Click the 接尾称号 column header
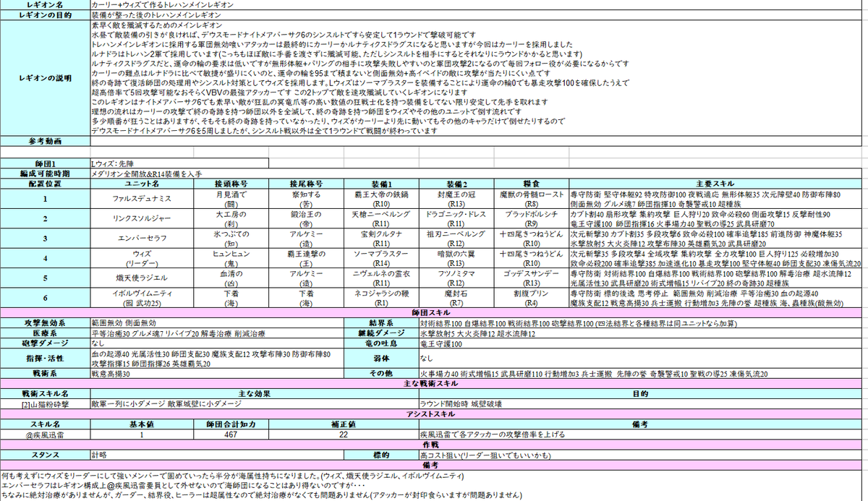This screenshot has width=868, height=501. click(305, 184)
